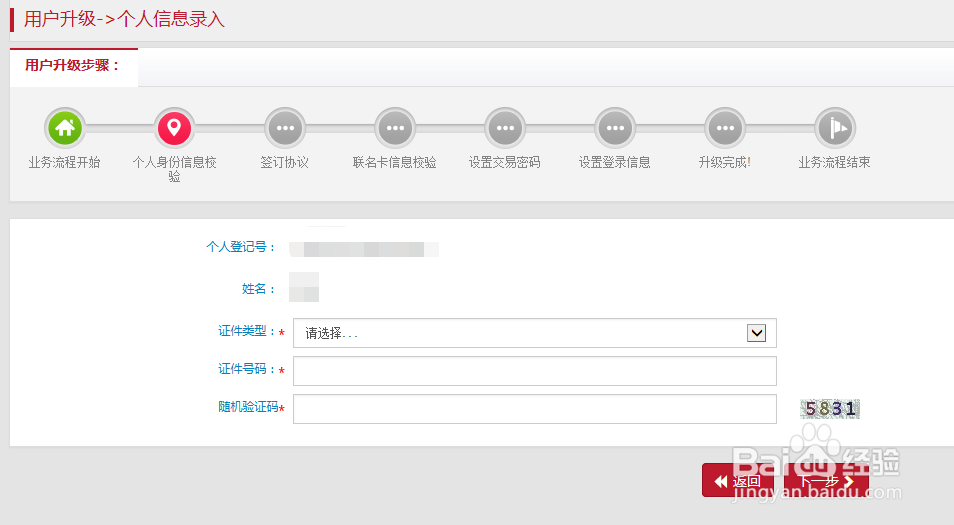Click the 姓名 field label
The image size is (954, 525).
pos(258,289)
